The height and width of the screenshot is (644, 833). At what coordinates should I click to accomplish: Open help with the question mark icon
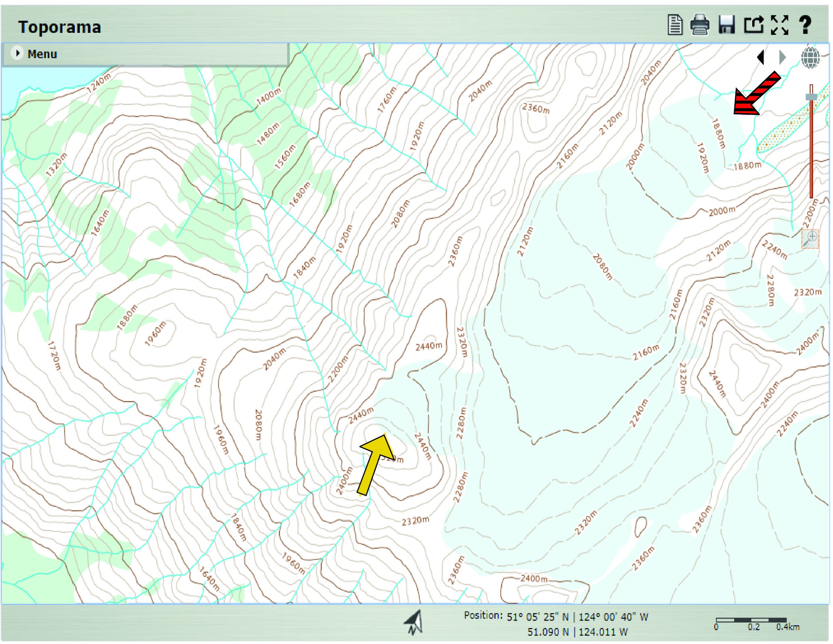[805, 25]
